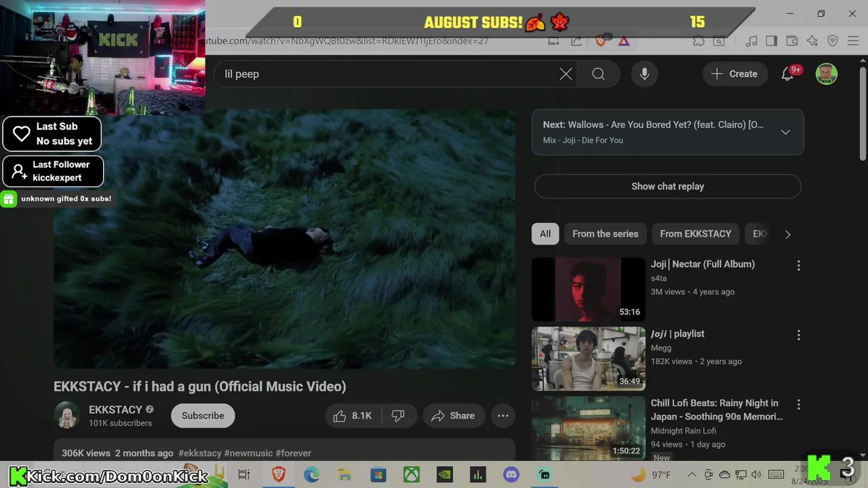The height and width of the screenshot is (488, 868).
Task: Dislike the video with the thumbs down
Action: tap(399, 415)
